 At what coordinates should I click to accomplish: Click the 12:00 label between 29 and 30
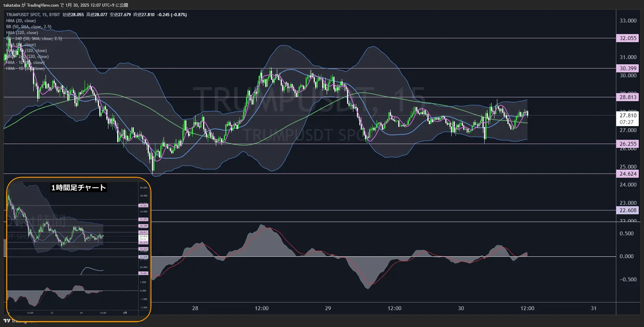394,308
